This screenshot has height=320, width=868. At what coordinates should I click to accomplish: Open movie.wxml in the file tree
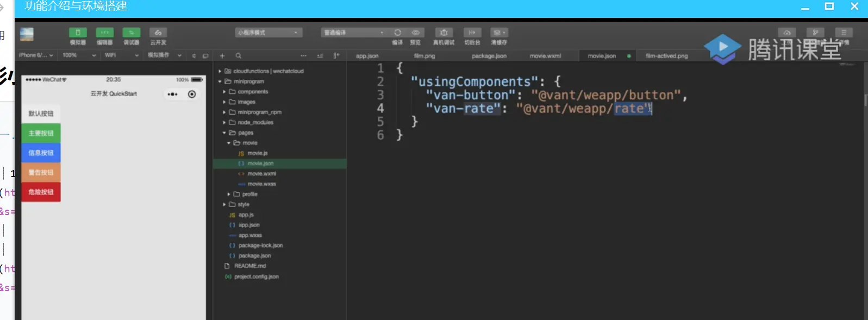pyautogui.click(x=262, y=174)
